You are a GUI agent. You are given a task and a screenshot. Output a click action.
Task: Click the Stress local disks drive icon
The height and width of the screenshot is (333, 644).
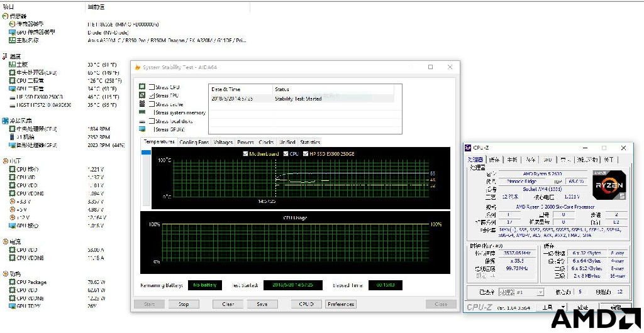pyautogui.click(x=142, y=121)
